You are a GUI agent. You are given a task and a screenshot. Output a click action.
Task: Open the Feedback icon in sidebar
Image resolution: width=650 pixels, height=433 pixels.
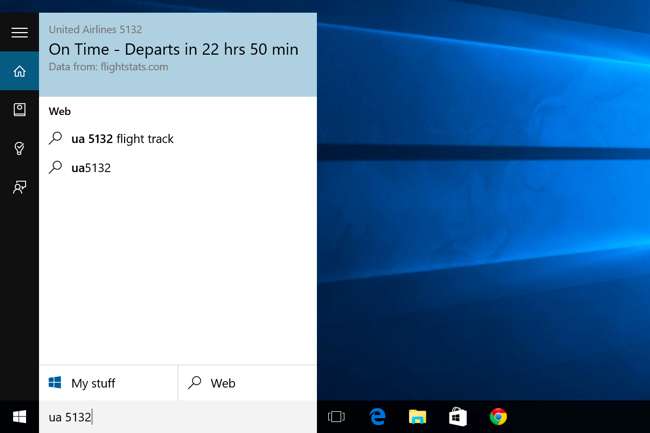pyautogui.click(x=19, y=187)
